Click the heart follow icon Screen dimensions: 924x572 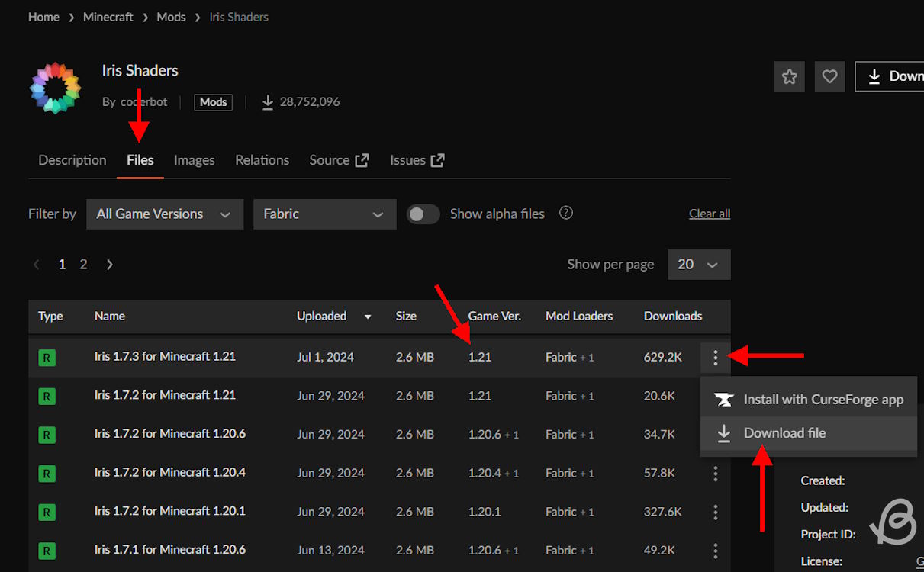coord(829,76)
